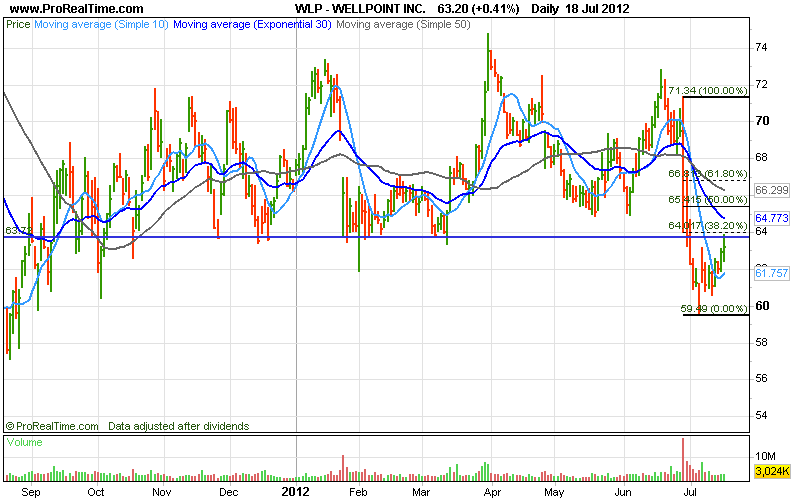Viewport: 800px width, 500px height.
Task: Click the 58 price axis label
Action: tap(761, 342)
